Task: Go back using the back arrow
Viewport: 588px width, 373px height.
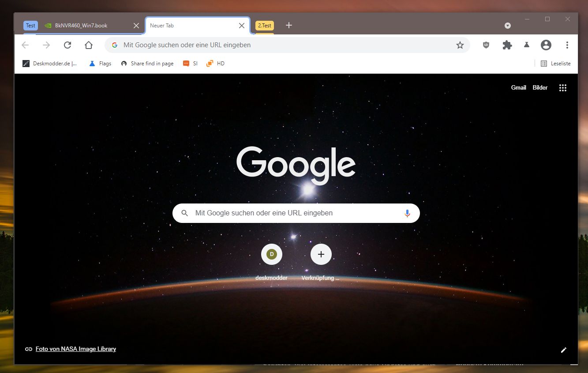Action: 25,45
